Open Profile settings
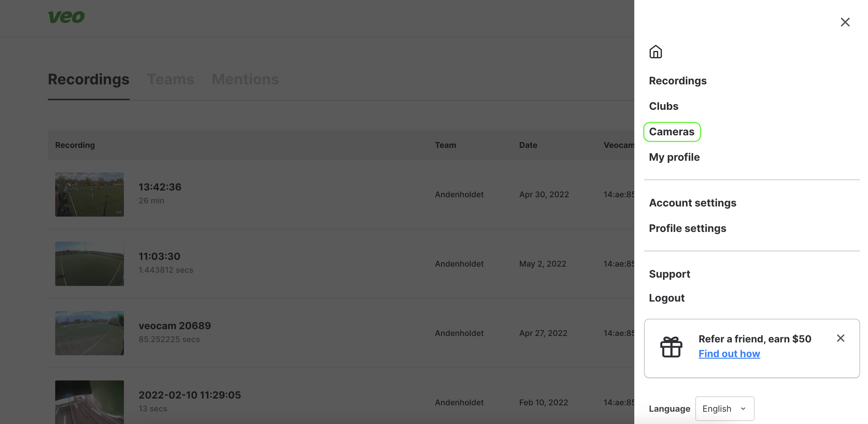The image size is (868, 424). (688, 228)
